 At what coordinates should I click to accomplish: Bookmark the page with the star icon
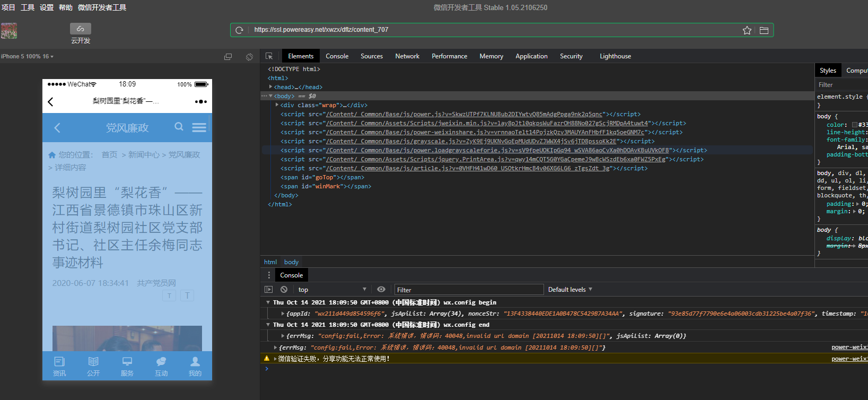point(747,30)
